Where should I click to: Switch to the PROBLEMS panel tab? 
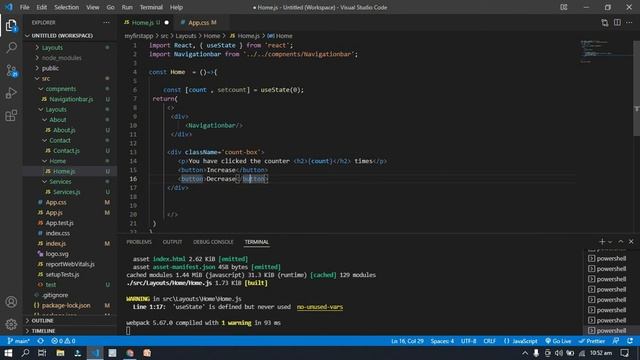(x=139, y=242)
